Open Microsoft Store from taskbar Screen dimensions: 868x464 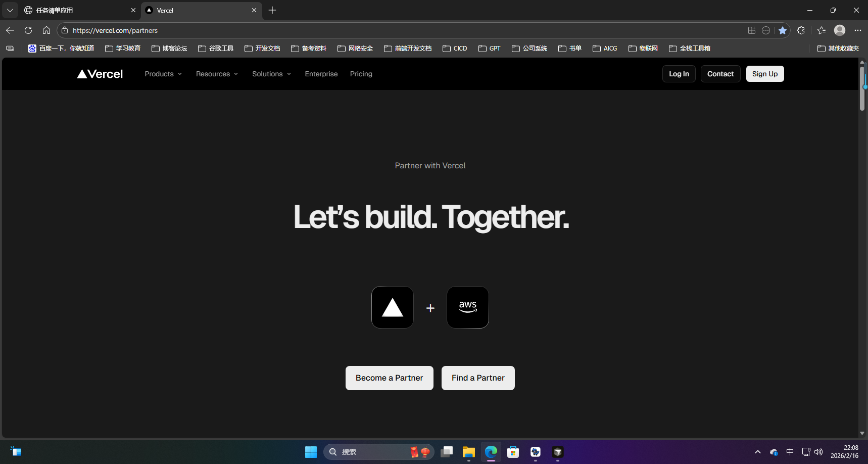[513, 452]
